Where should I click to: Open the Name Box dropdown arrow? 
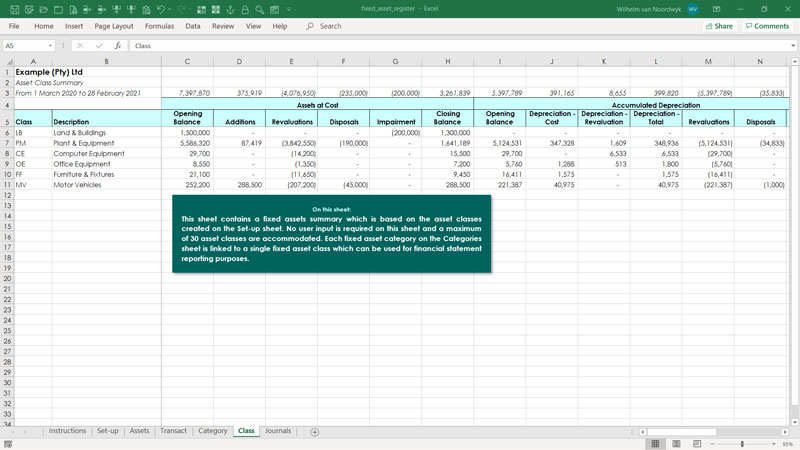50,45
